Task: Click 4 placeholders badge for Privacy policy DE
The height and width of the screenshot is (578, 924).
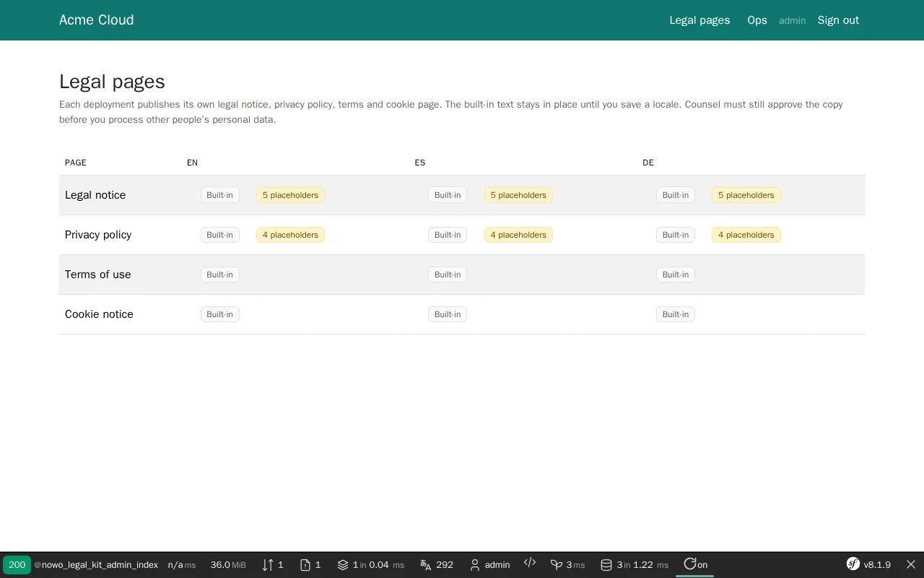Action: (746, 235)
